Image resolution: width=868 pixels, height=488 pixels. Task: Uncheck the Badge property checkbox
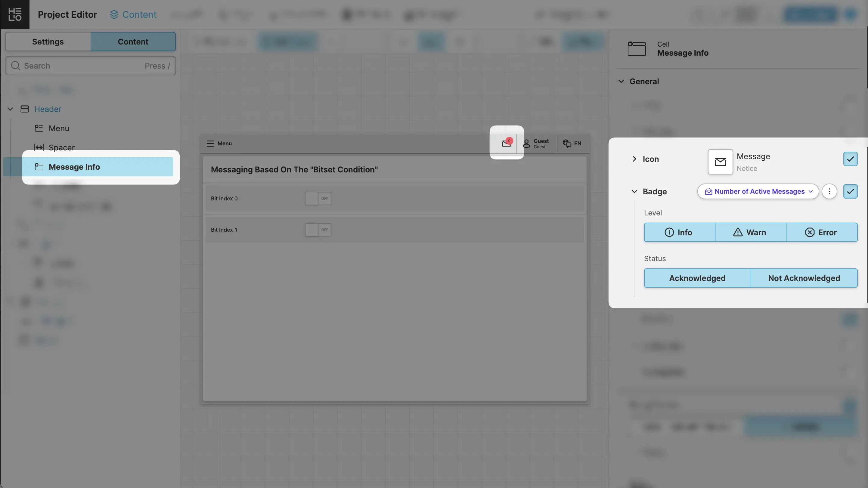(850, 191)
